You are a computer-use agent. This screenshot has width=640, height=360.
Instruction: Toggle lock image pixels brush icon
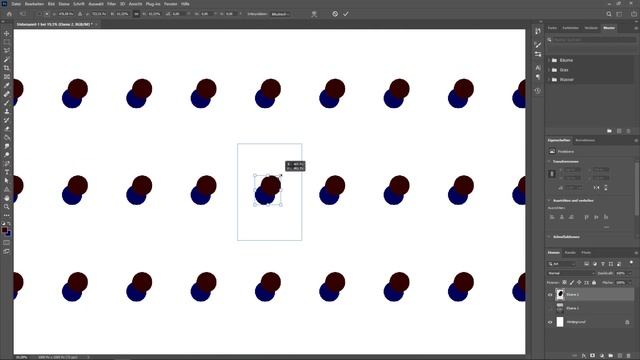pyautogui.click(x=572, y=282)
